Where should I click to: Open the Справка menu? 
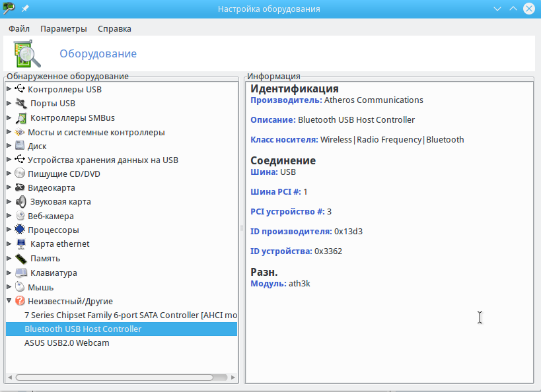coord(114,28)
